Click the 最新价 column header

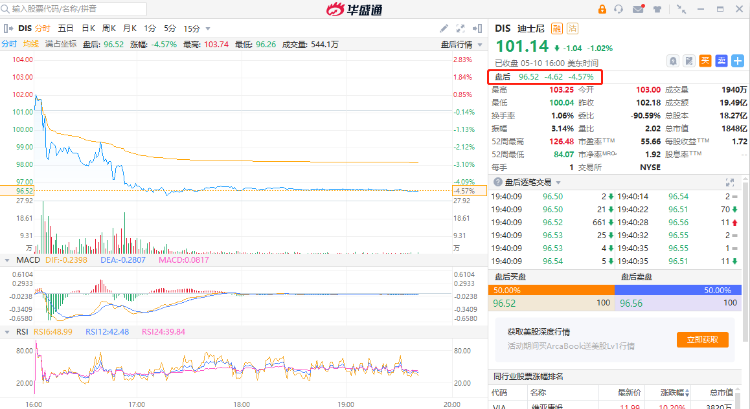coord(629,393)
